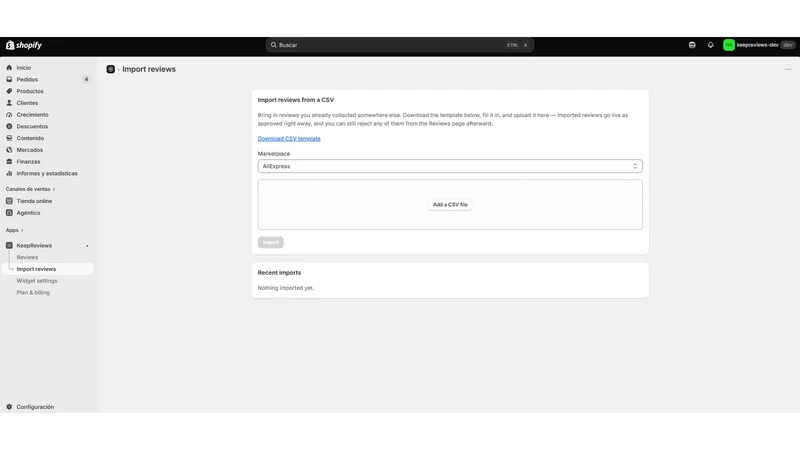Click the Marketplace field label
This screenshot has width=800, height=450.
pyautogui.click(x=274, y=154)
